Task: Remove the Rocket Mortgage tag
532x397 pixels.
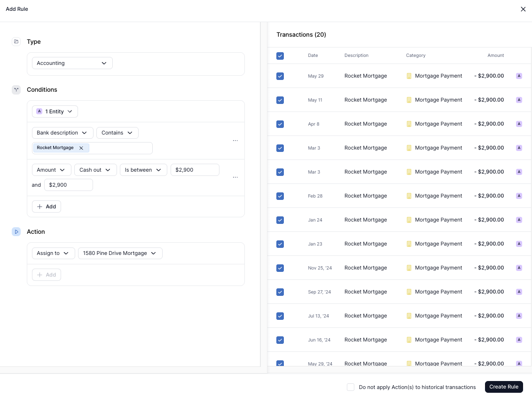Action: (x=81, y=148)
